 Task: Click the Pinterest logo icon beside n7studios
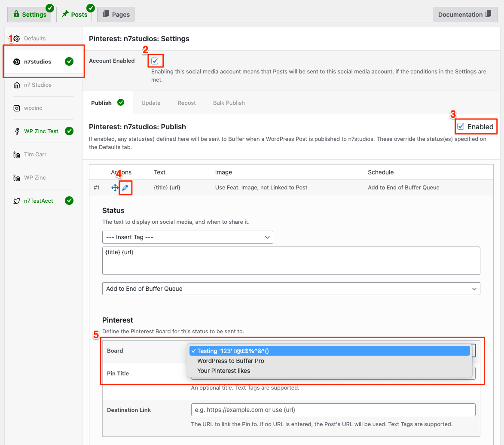(x=17, y=62)
